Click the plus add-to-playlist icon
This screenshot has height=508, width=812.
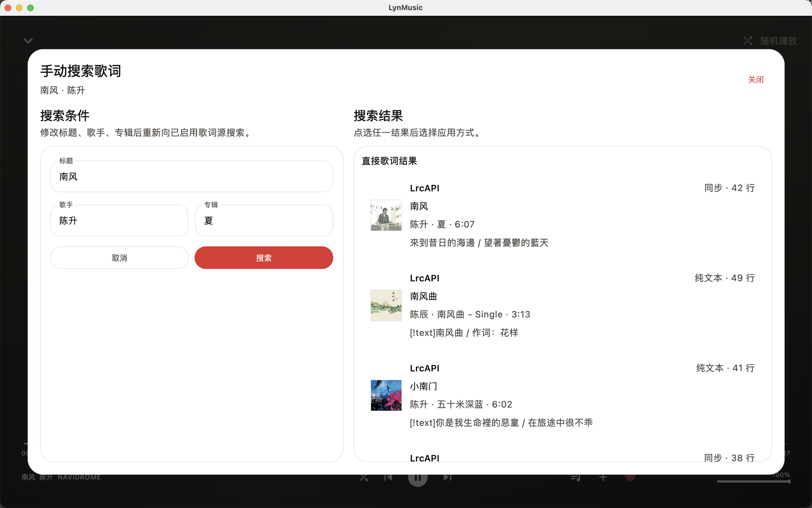point(603,477)
